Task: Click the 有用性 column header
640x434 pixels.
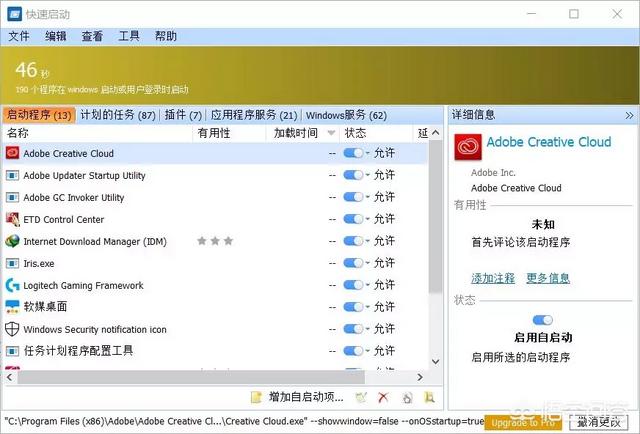Action: (229, 133)
